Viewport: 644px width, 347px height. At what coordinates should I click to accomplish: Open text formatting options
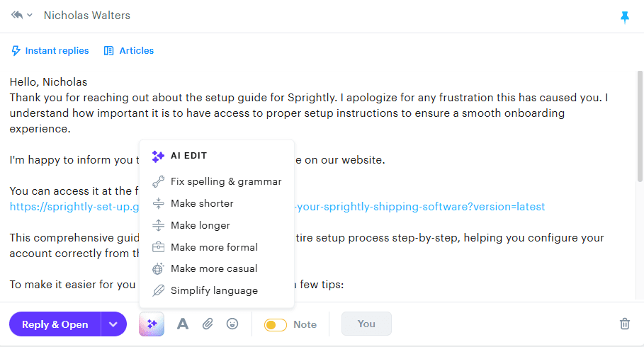click(x=183, y=324)
